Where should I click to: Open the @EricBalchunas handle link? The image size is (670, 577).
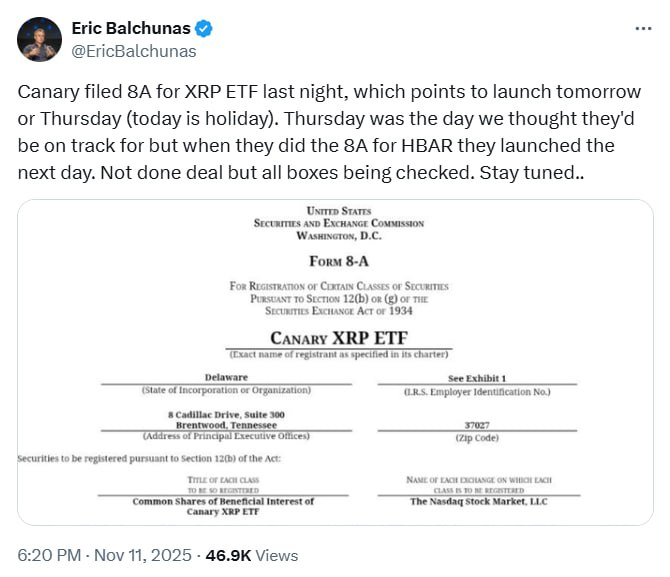134,50
